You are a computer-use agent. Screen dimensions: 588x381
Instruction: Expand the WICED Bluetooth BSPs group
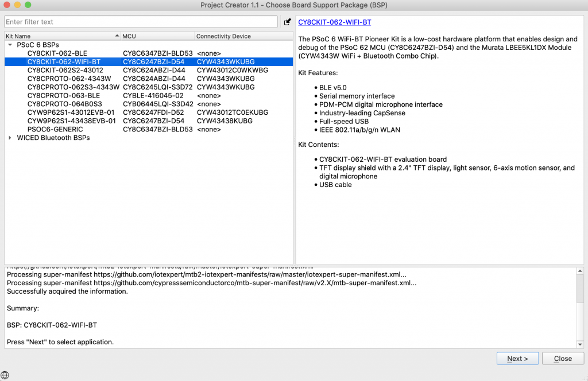10,138
